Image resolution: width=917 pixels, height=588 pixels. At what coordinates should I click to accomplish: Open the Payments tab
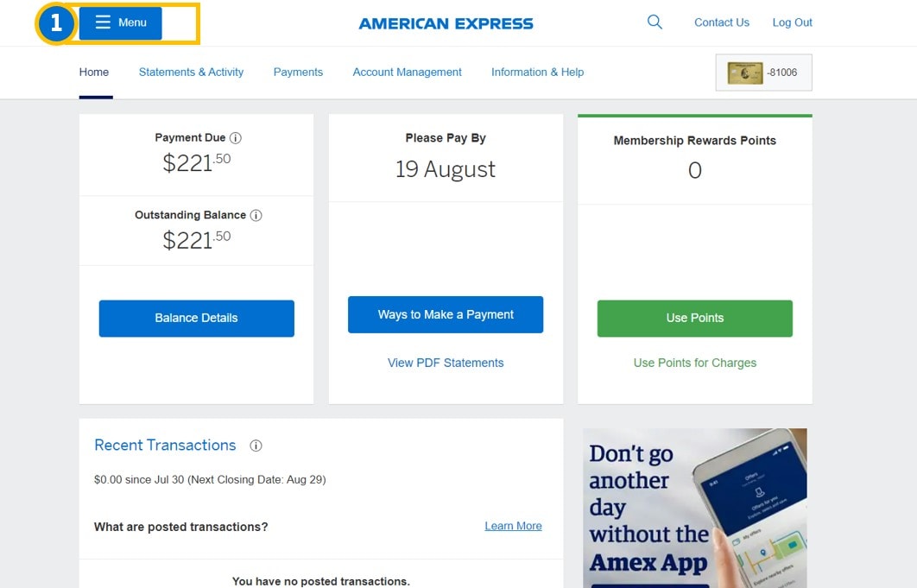point(298,73)
